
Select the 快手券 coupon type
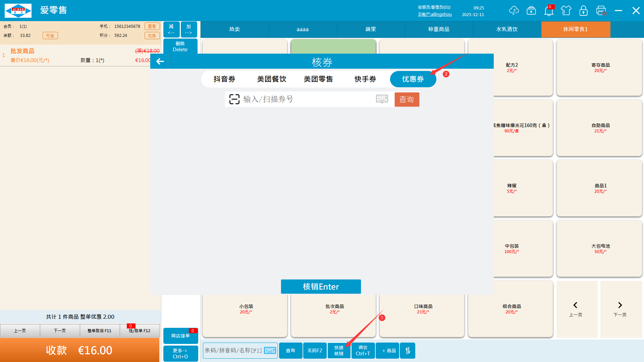pyautogui.click(x=365, y=79)
